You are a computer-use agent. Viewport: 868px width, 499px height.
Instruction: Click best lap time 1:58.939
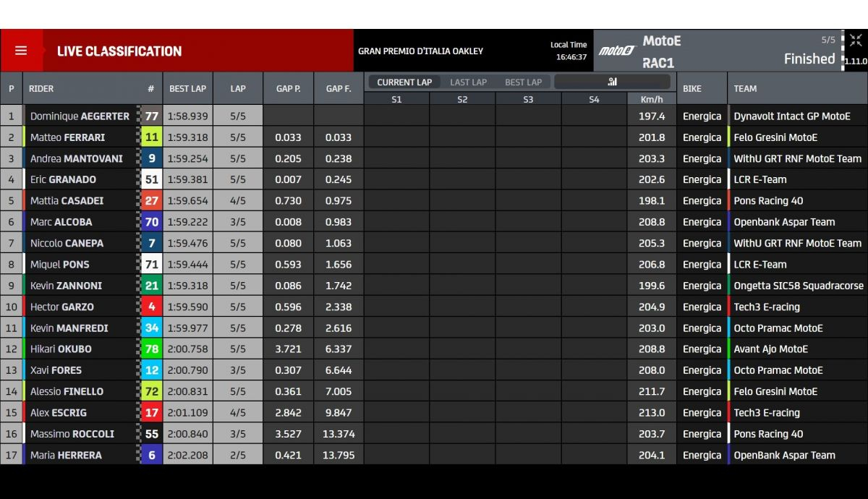click(x=187, y=116)
